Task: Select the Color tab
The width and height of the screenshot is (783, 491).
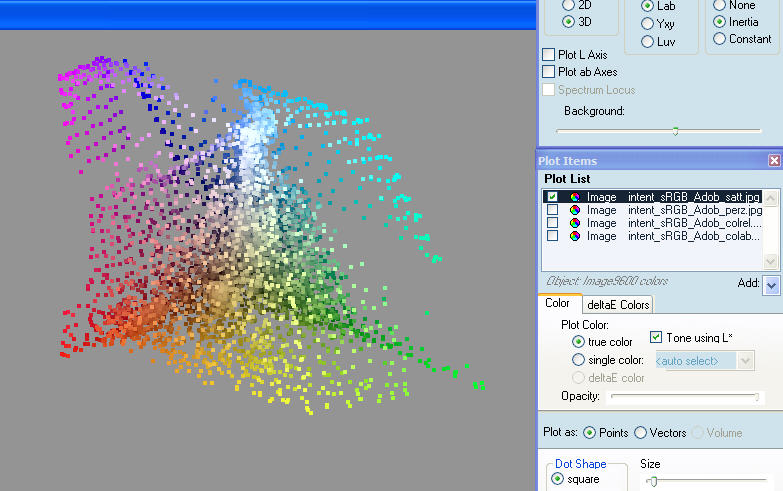Action: 558,304
